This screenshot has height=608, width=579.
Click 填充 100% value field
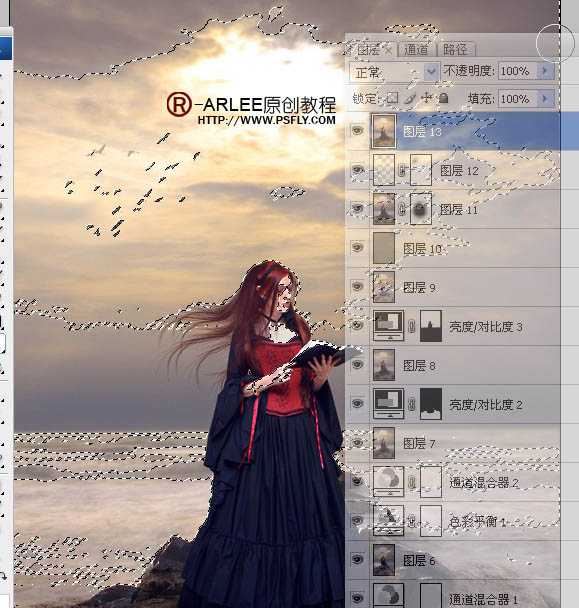[519, 98]
